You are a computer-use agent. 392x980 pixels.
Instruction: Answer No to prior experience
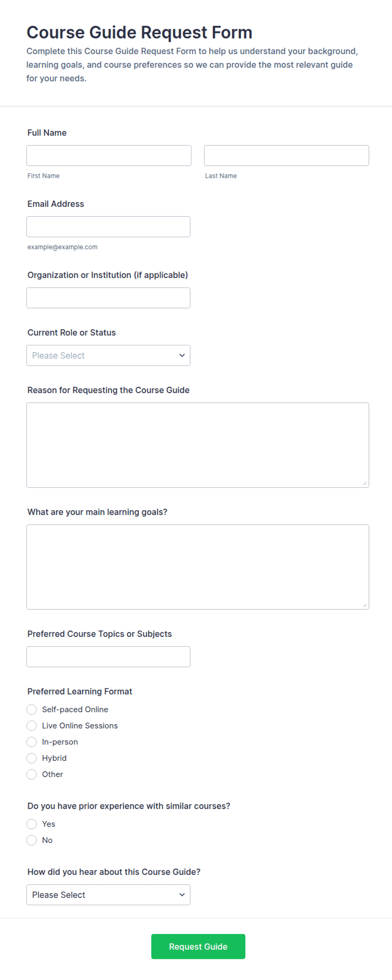(32, 840)
